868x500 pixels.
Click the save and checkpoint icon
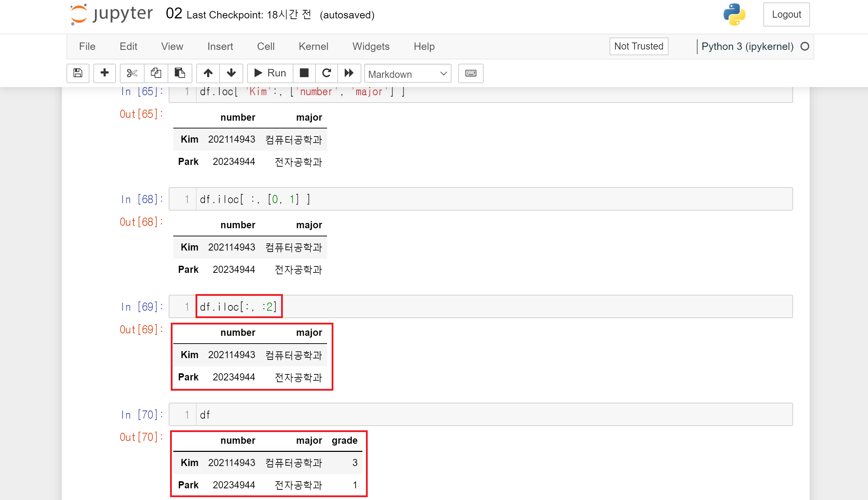click(78, 73)
